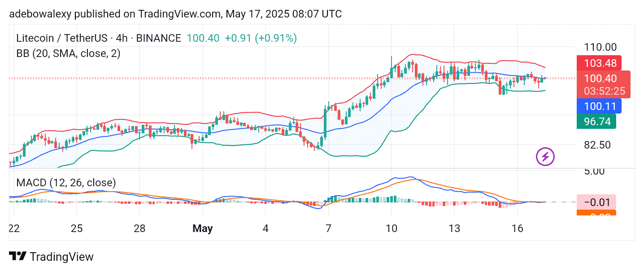Click the 28 date on time axis
Image resolution: width=644 pixels, height=272 pixels.
click(x=140, y=228)
